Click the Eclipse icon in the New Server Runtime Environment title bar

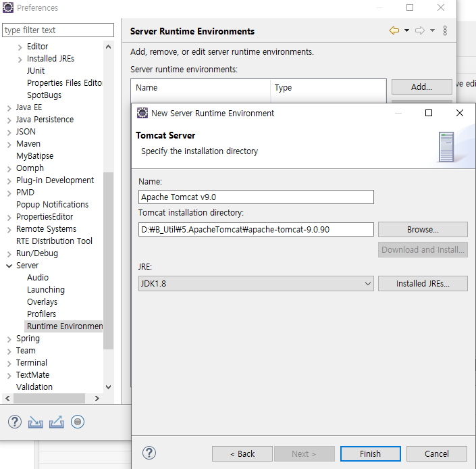142,113
